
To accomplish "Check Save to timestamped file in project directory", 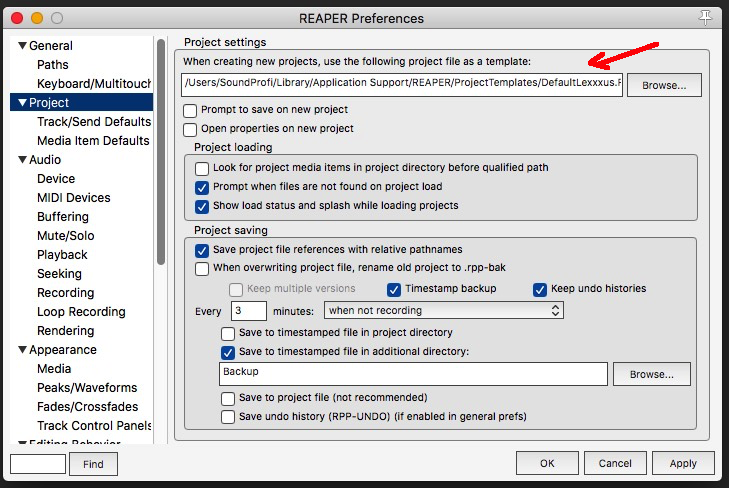I will pos(228,334).
